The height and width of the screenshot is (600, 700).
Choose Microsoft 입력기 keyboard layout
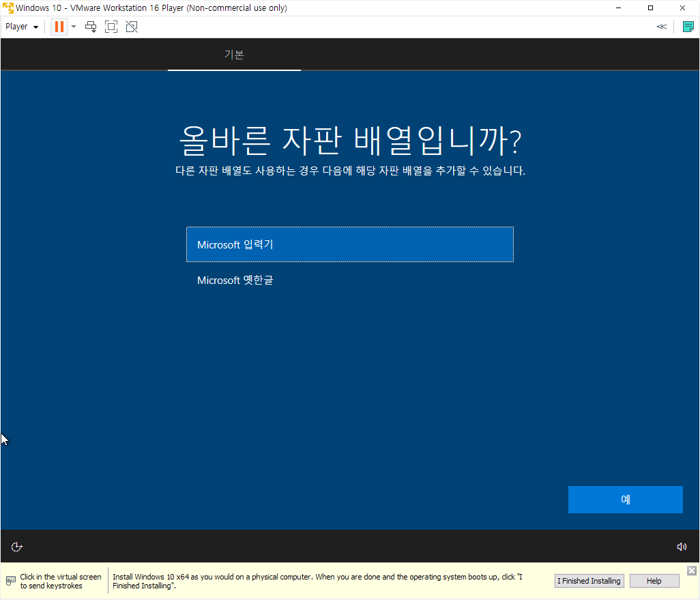(350, 244)
